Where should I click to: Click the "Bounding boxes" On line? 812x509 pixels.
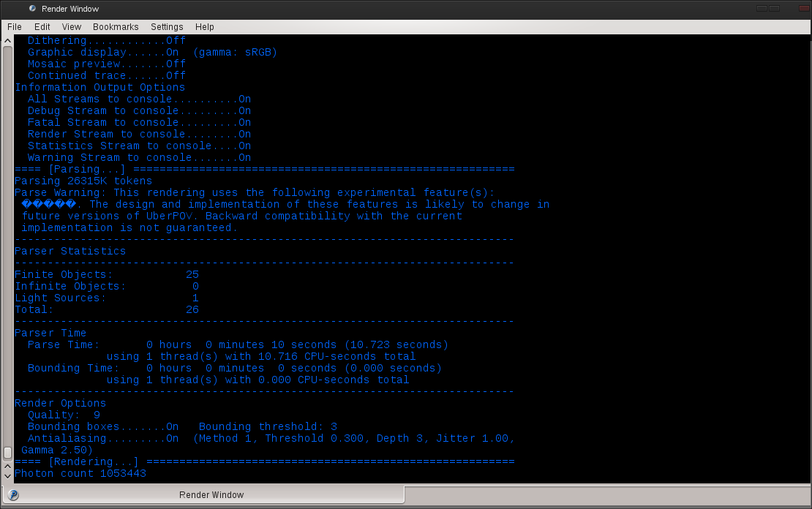182,426
